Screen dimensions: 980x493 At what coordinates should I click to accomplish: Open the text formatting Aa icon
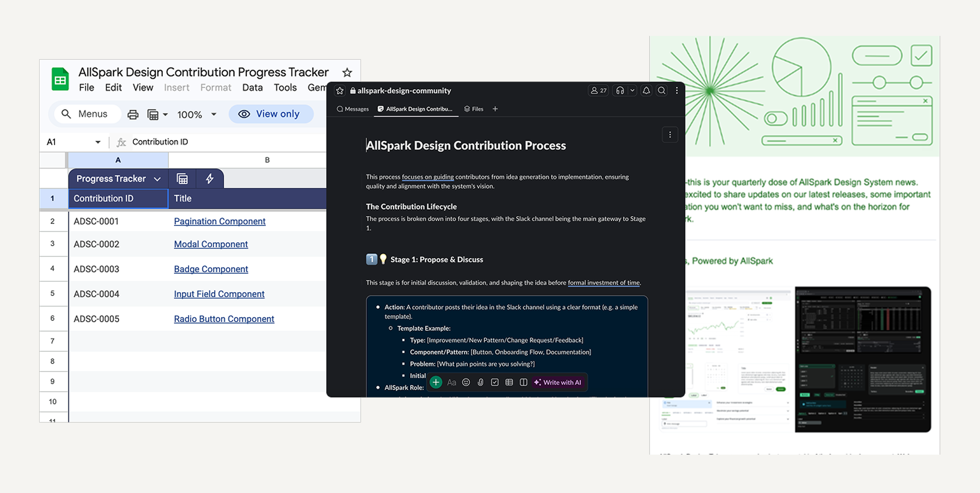[452, 382]
